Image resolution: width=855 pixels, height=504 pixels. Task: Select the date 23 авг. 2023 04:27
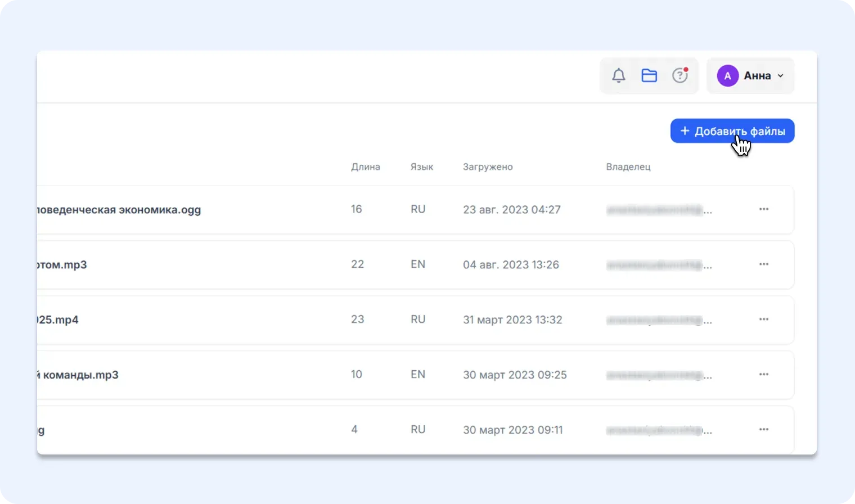pyautogui.click(x=512, y=210)
